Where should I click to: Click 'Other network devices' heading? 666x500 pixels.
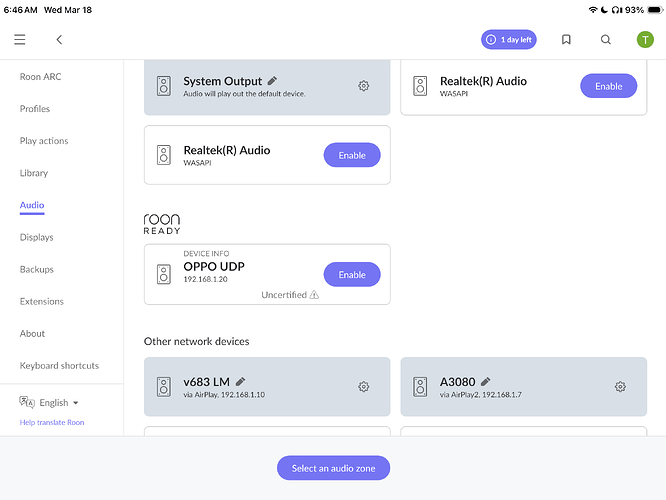[x=197, y=341]
